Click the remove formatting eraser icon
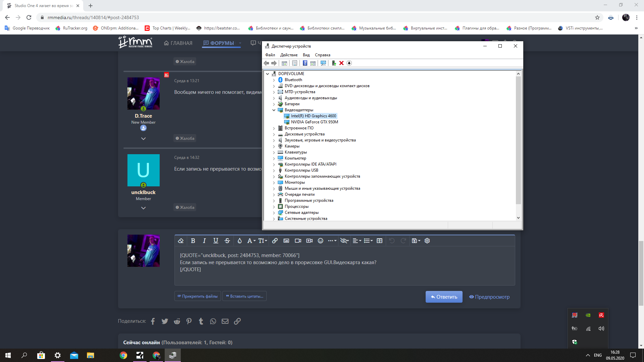This screenshot has height=362, width=644. [x=181, y=241]
